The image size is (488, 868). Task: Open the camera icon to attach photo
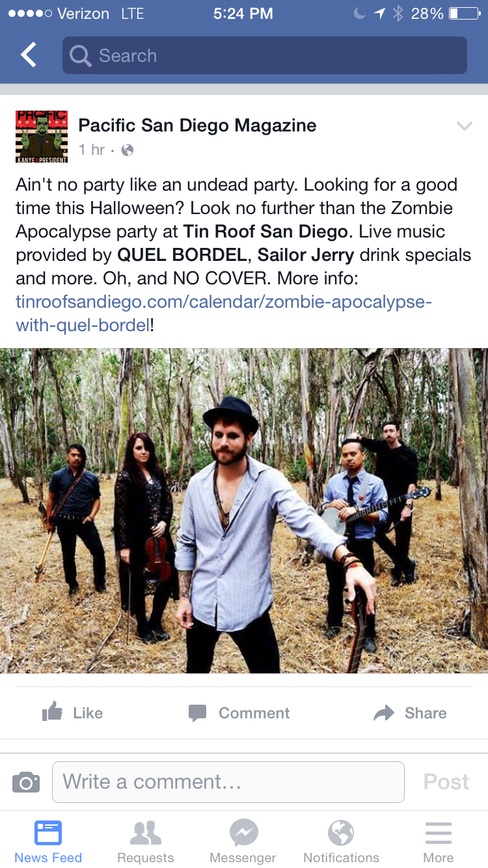[26, 781]
